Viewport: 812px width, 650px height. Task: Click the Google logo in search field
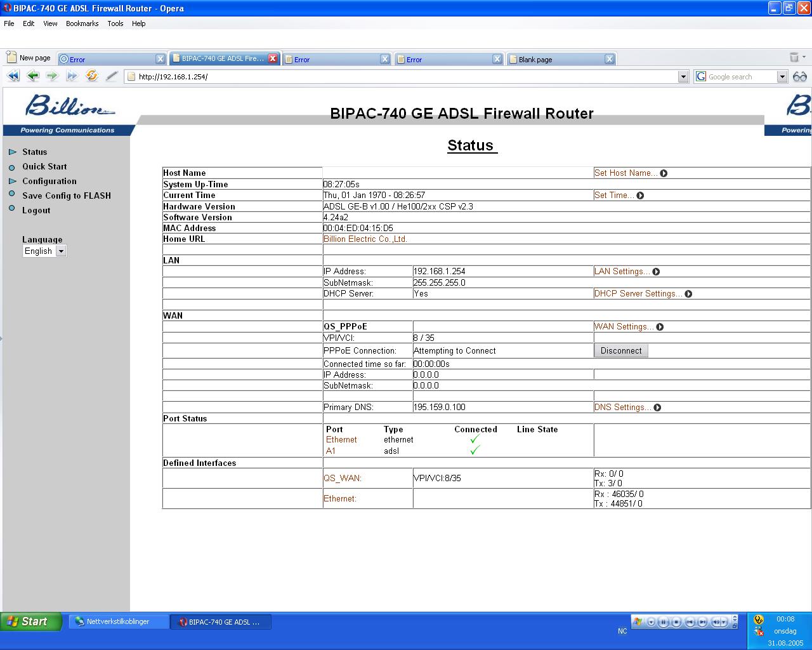[701, 76]
